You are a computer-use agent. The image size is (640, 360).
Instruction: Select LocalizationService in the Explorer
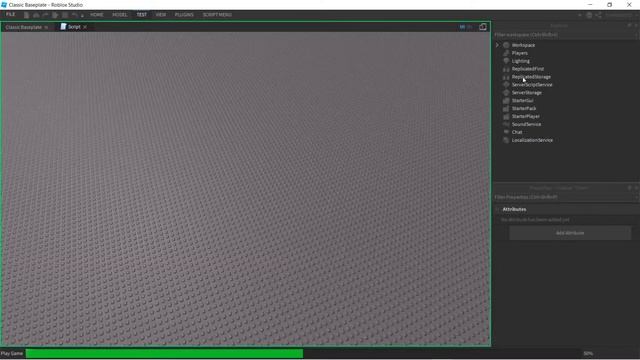pyautogui.click(x=532, y=140)
